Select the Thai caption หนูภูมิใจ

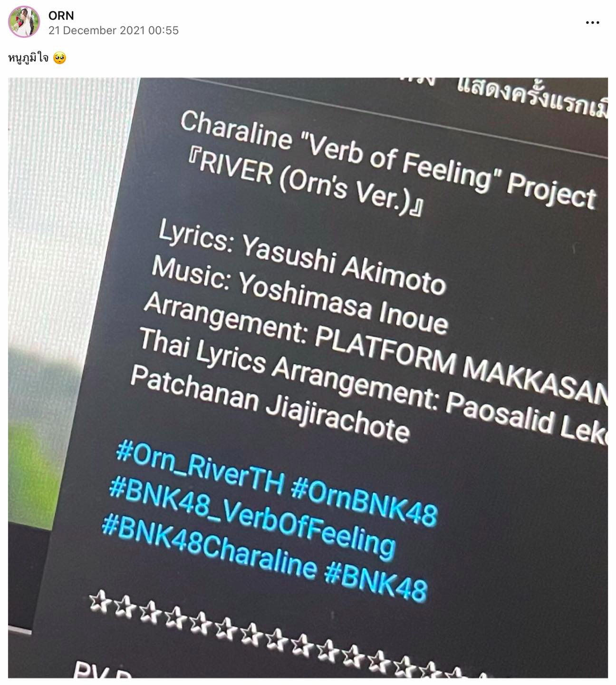(28, 58)
